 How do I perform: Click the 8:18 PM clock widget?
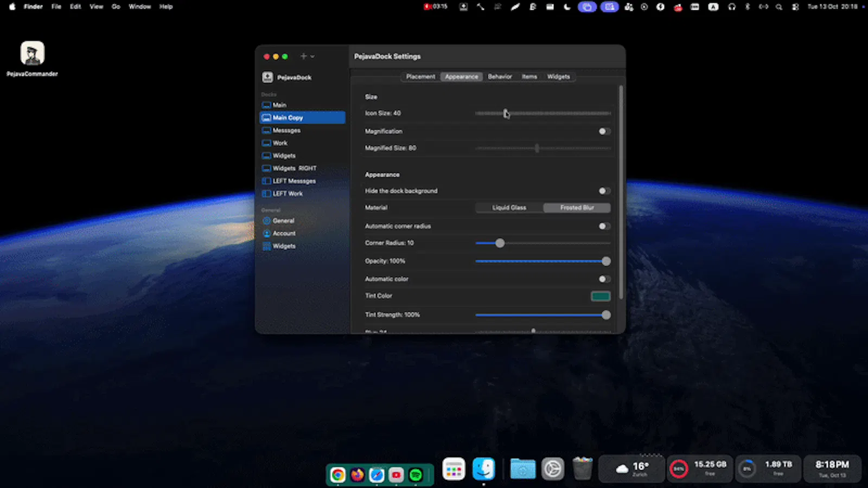click(x=832, y=469)
